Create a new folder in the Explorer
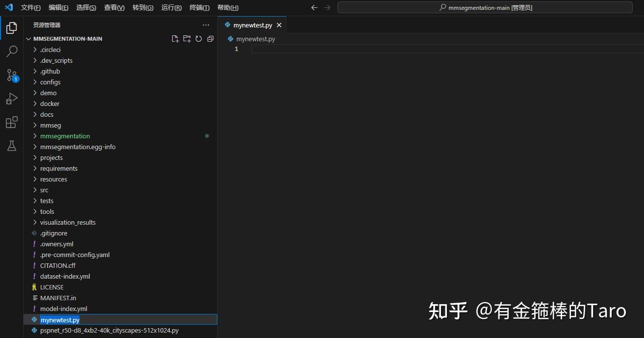Image resolution: width=644 pixels, height=338 pixels. click(x=187, y=38)
